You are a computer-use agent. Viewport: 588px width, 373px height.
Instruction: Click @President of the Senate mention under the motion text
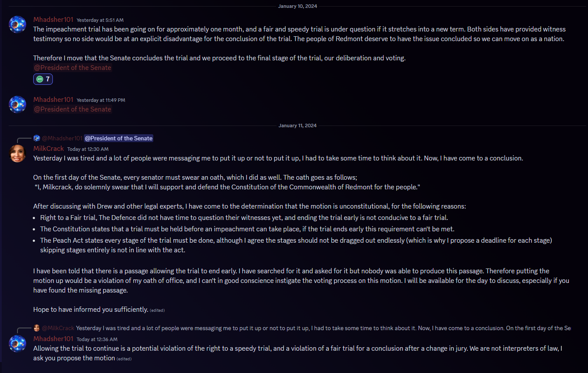click(73, 68)
